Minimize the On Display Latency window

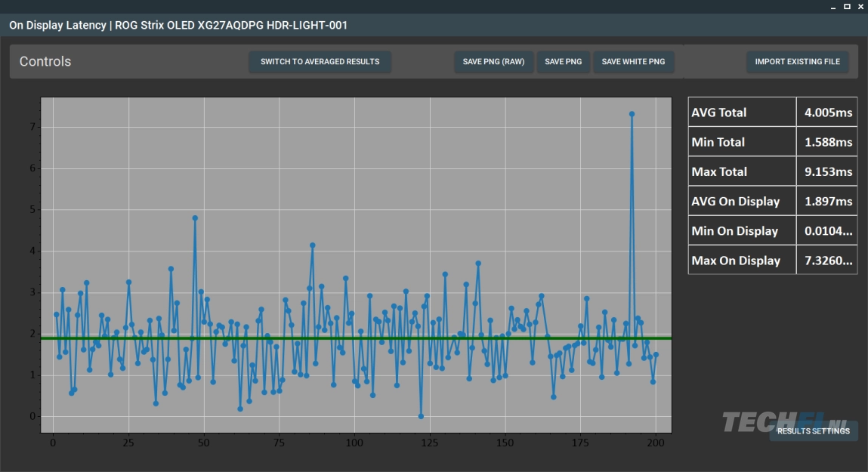pyautogui.click(x=833, y=7)
